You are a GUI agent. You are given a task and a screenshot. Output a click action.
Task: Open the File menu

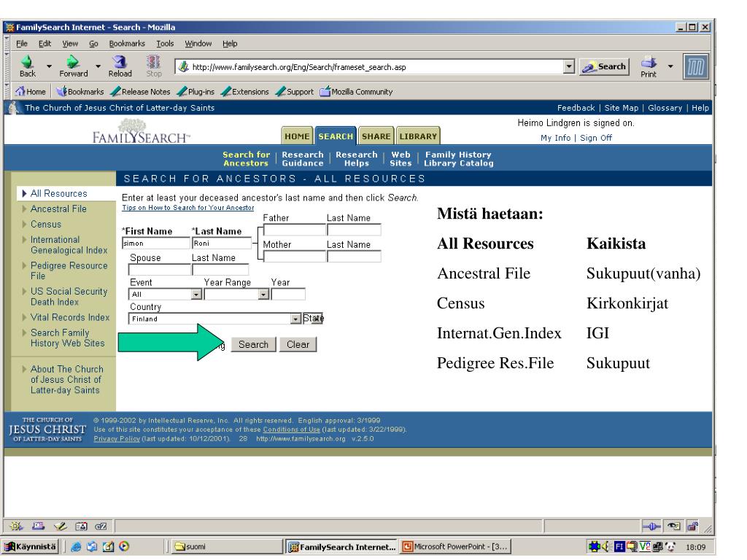pyautogui.click(x=22, y=43)
